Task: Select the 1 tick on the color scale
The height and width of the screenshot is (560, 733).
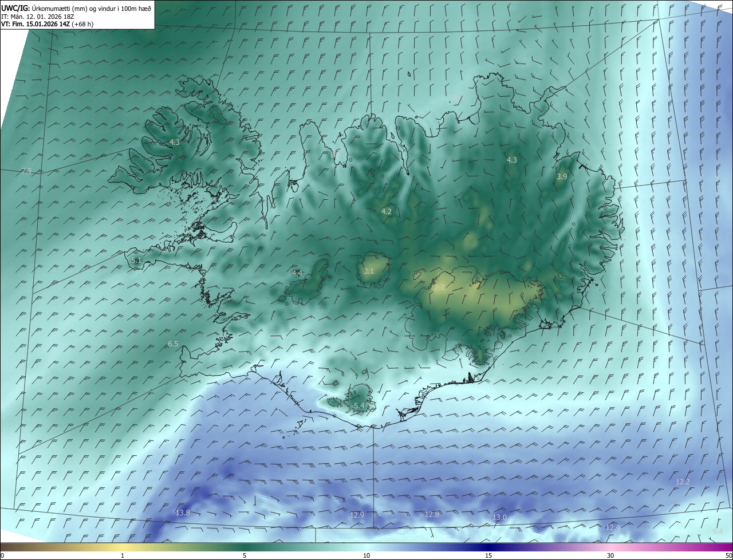Action: [123, 555]
